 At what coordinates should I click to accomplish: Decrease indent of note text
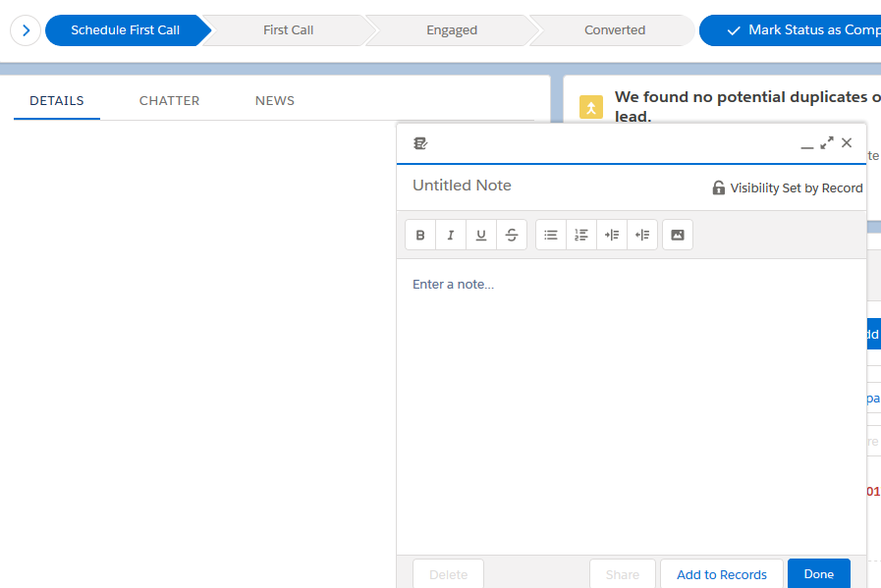click(x=642, y=236)
